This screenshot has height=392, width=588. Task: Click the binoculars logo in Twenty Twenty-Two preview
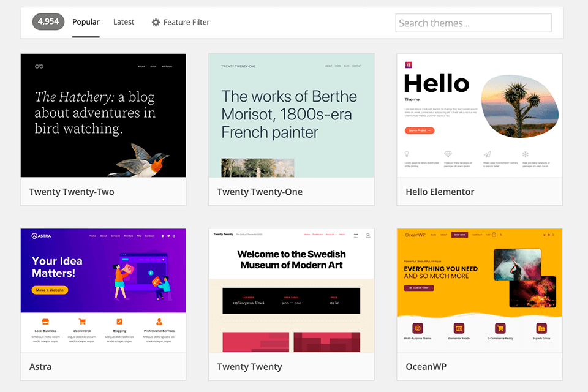point(39,66)
